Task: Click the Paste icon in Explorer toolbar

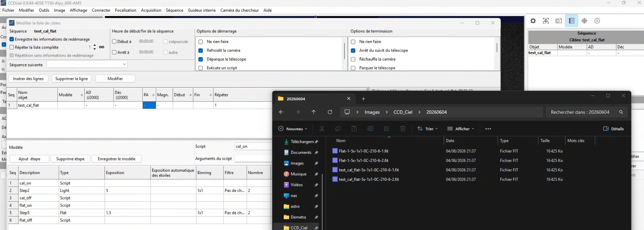Action: point(354,129)
